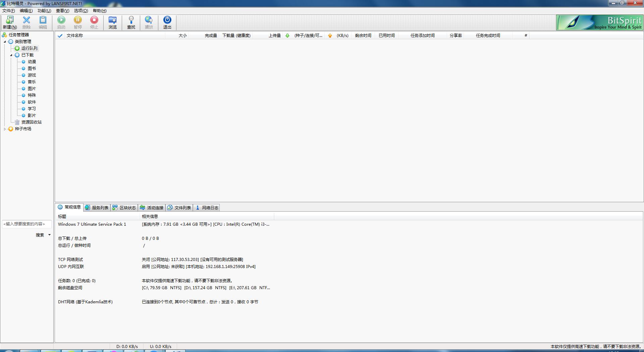
Task: Open the 选项 menu
Action: (x=80, y=10)
